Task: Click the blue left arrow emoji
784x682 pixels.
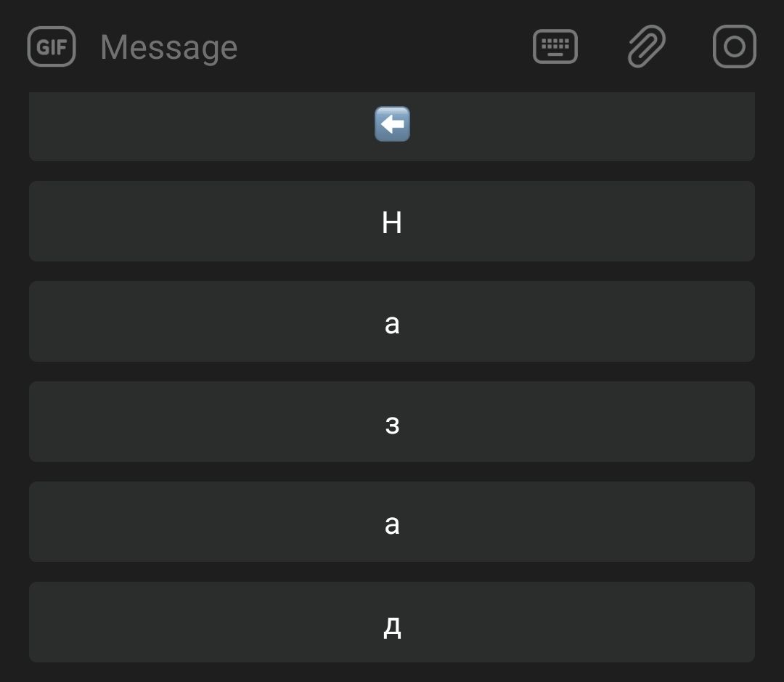Action: pyautogui.click(x=392, y=123)
